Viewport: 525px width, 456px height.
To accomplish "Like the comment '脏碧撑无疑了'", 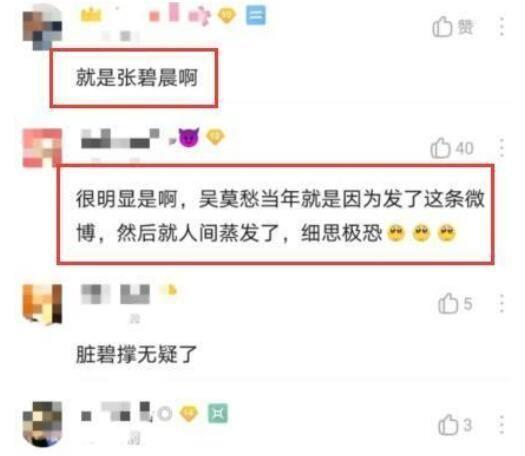I will [x=455, y=304].
